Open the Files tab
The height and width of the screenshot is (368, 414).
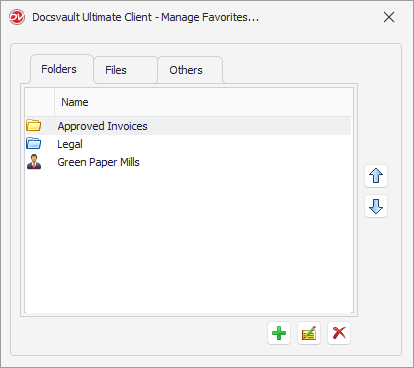click(x=125, y=70)
